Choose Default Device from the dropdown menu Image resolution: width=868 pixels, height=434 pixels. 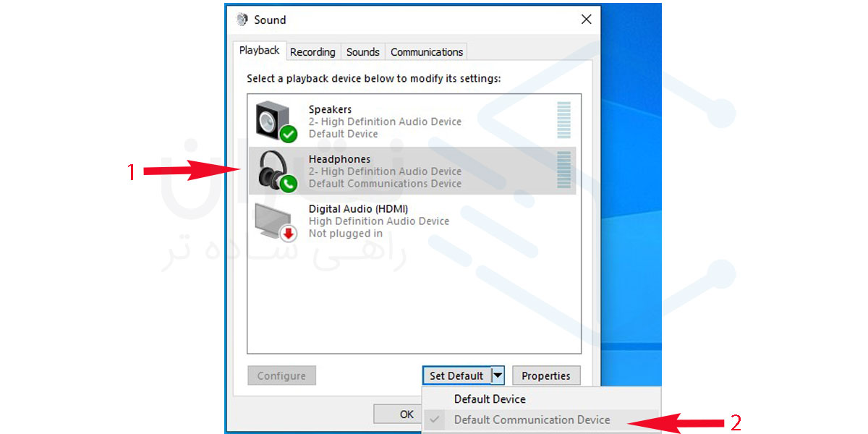pos(490,399)
